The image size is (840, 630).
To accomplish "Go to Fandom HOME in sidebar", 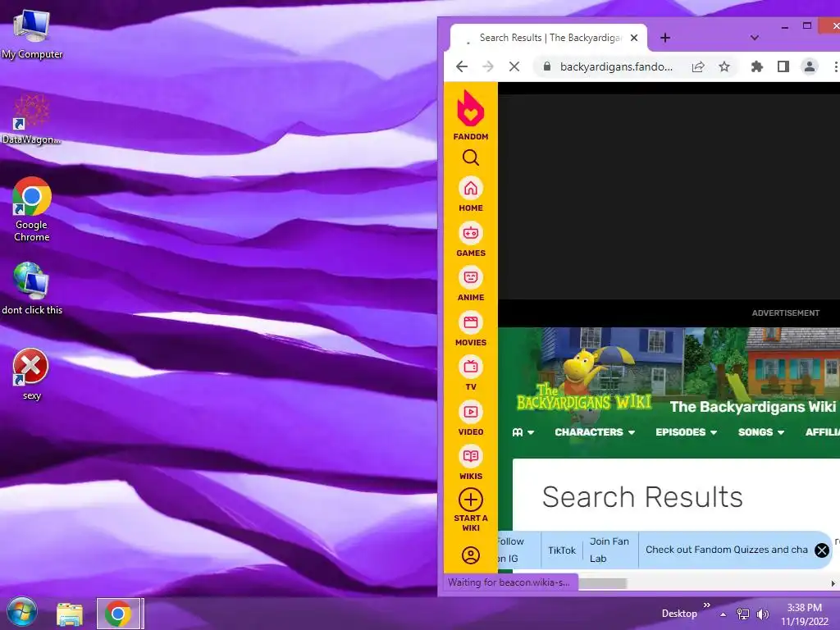I will [470, 194].
